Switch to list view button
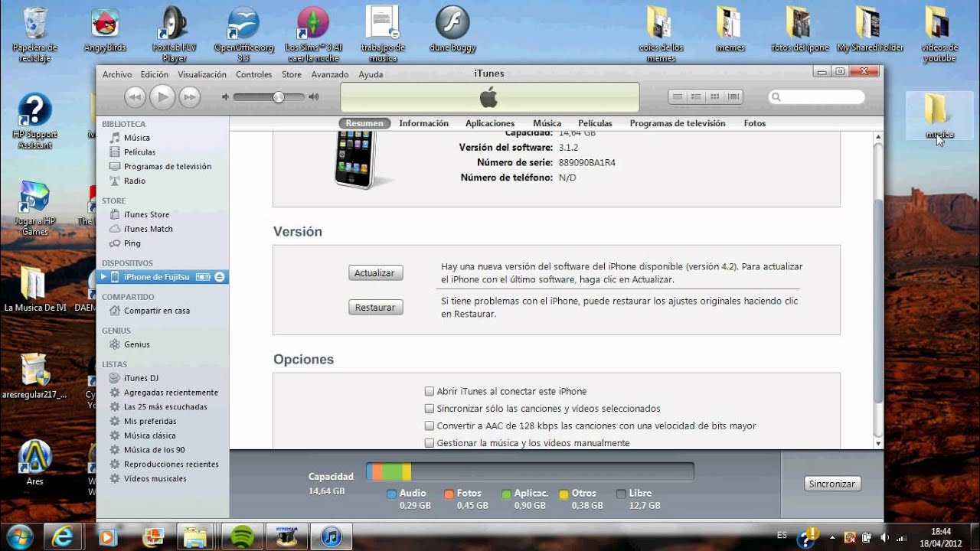980x551 pixels. pos(678,97)
